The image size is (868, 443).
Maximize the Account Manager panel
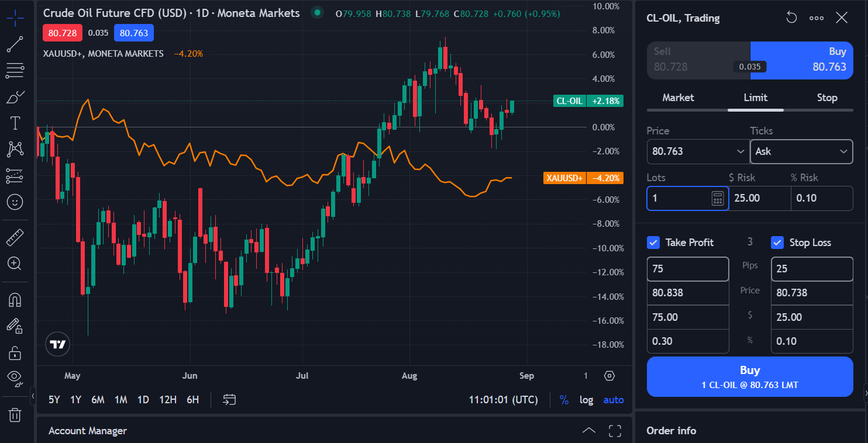(615, 431)
